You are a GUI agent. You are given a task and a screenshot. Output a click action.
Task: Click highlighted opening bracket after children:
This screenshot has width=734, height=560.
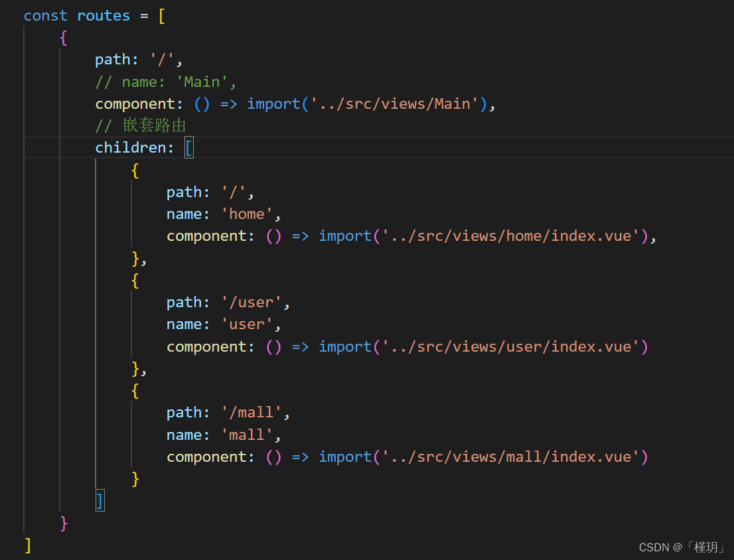point(189,149)
